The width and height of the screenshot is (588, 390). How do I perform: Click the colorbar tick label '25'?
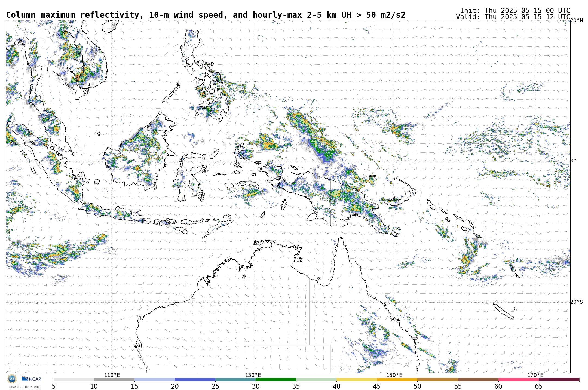(x=215, y=386)
